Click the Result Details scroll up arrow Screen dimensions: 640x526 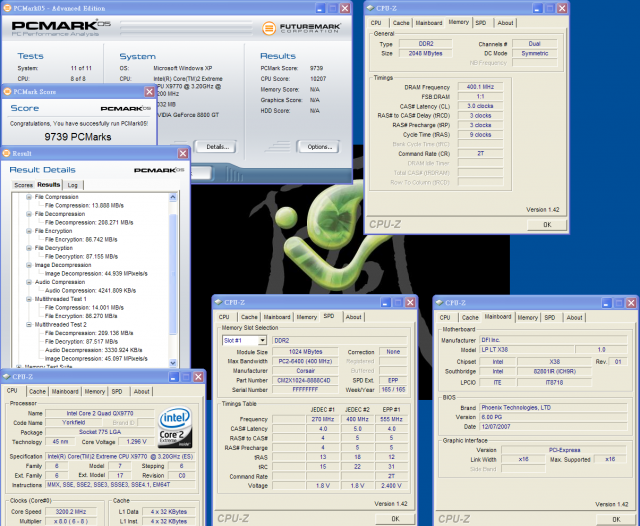[x=173, y=197]
